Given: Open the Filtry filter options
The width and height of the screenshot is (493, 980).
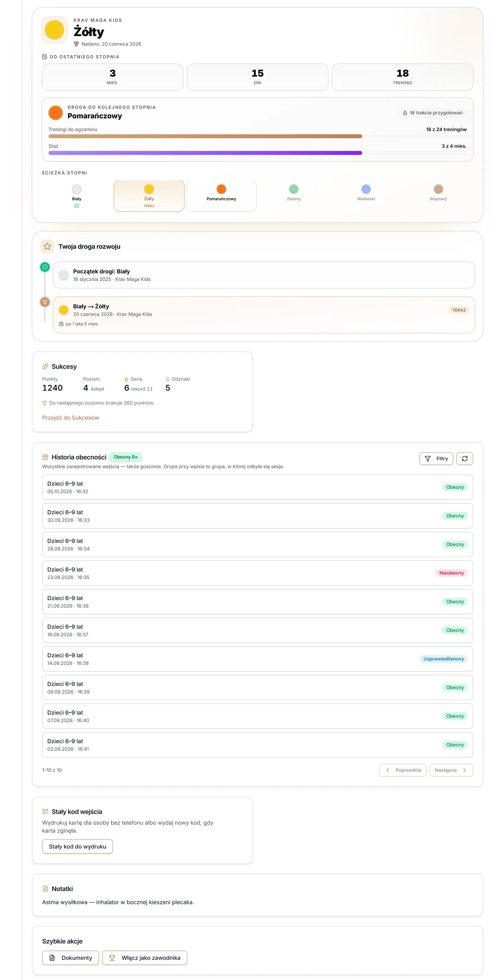Looking at the screenshot, I should click(436, 458).
